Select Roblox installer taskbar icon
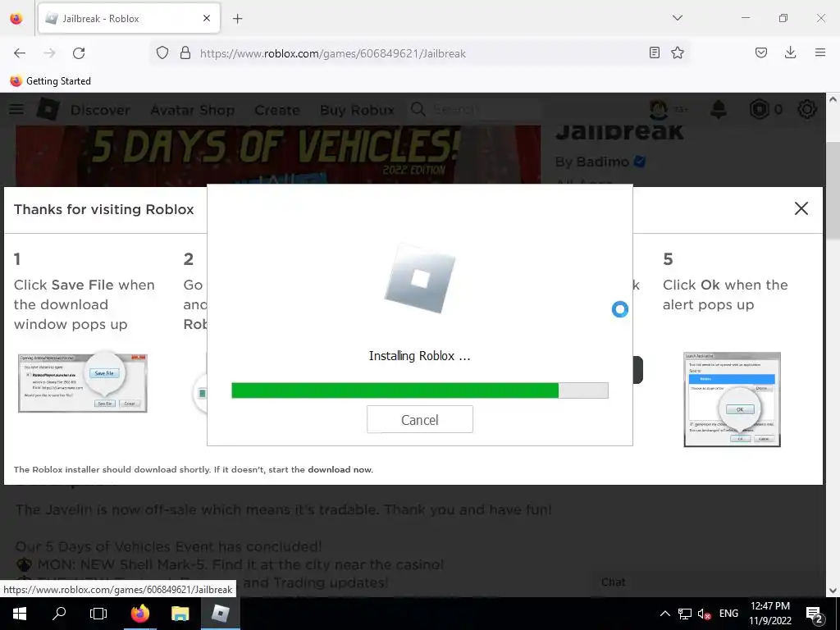The image size is (840, 630). click(220, 614)
